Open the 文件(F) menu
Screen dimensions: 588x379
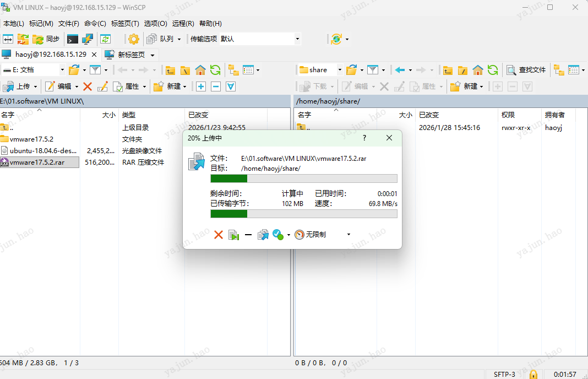pos(69,23)
